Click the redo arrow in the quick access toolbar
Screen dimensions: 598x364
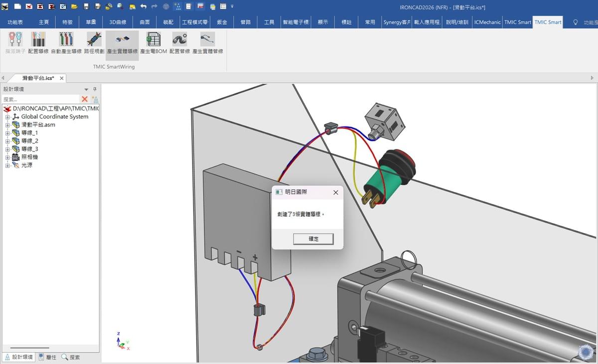coord(154,7)
